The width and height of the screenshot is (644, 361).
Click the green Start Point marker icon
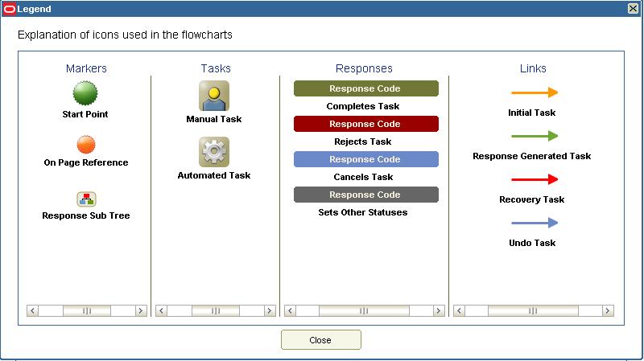click(x=85, y=93)
